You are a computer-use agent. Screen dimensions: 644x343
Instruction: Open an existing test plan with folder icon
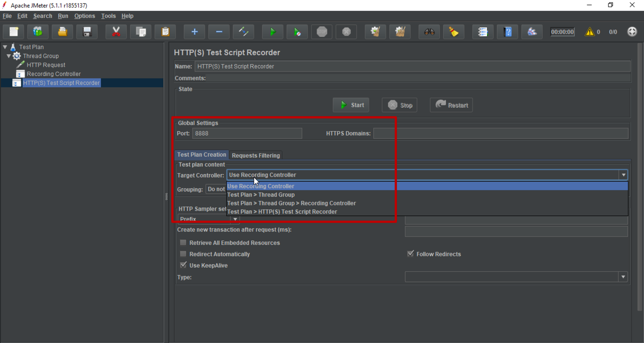62,32
